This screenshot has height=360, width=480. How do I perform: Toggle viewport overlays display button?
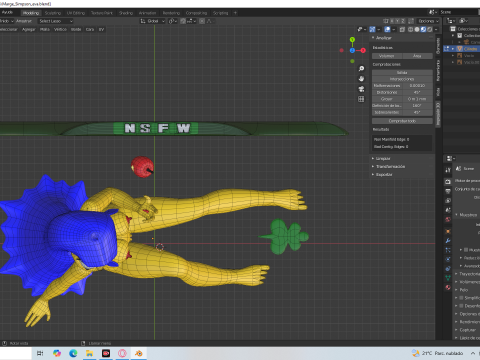click(x=387, y=29)
